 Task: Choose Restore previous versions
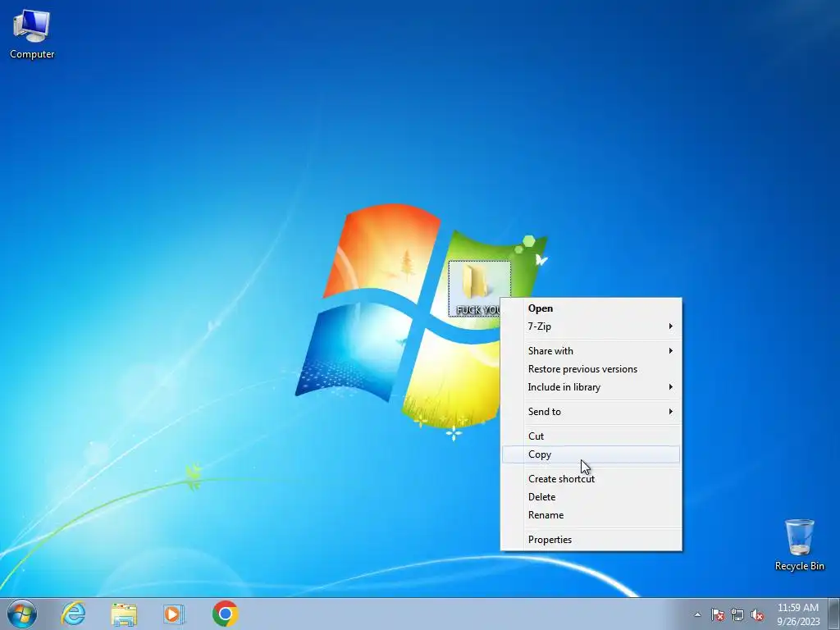tap(591, 369)
